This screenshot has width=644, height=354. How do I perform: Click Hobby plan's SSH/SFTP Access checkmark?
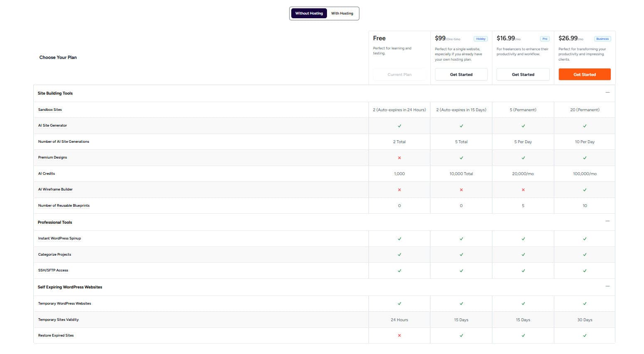[461, 271]
